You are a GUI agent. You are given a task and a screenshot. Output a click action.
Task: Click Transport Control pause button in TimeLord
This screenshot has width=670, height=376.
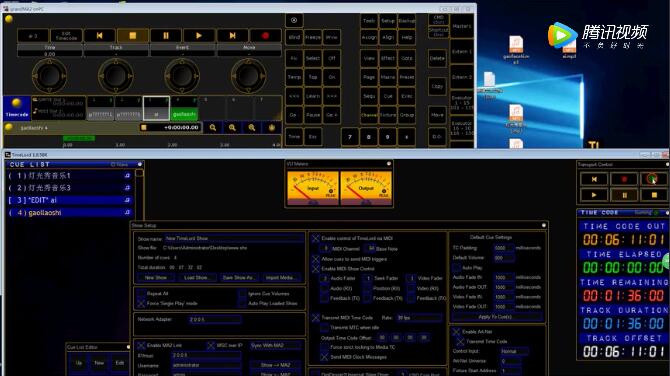[x=624, y=195]
